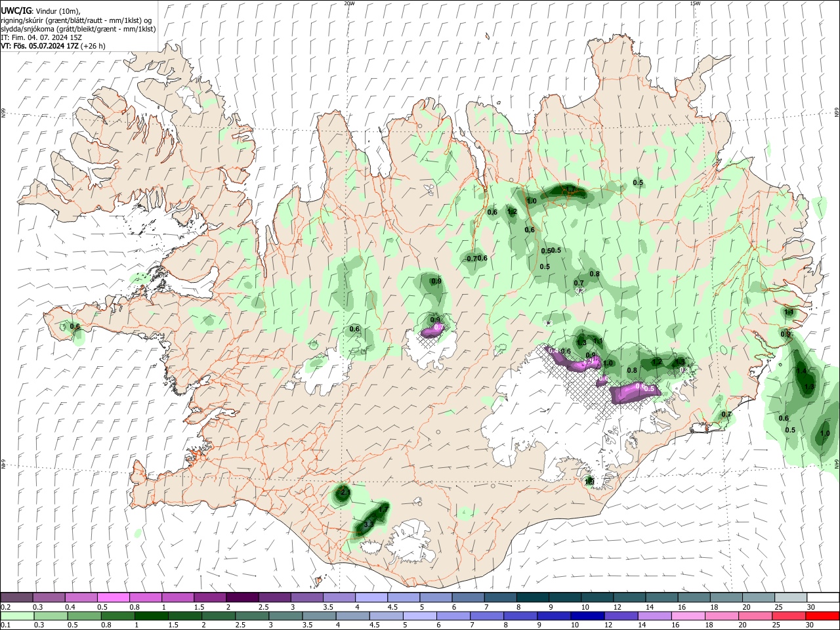Click the magenta 1–1.5 snow-scale swatch

pos(178,598)
